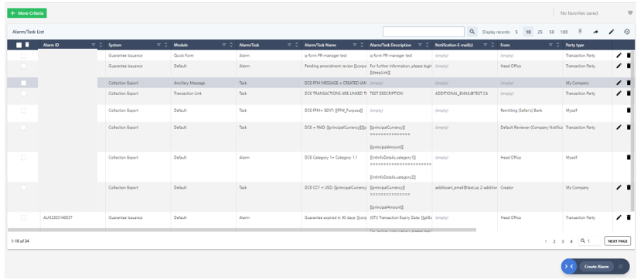This screenshot has width=644, height=280.
Task: Open the Notification E-mail(s) column filter
Action: pyautogui.click(x=486, y=45)
